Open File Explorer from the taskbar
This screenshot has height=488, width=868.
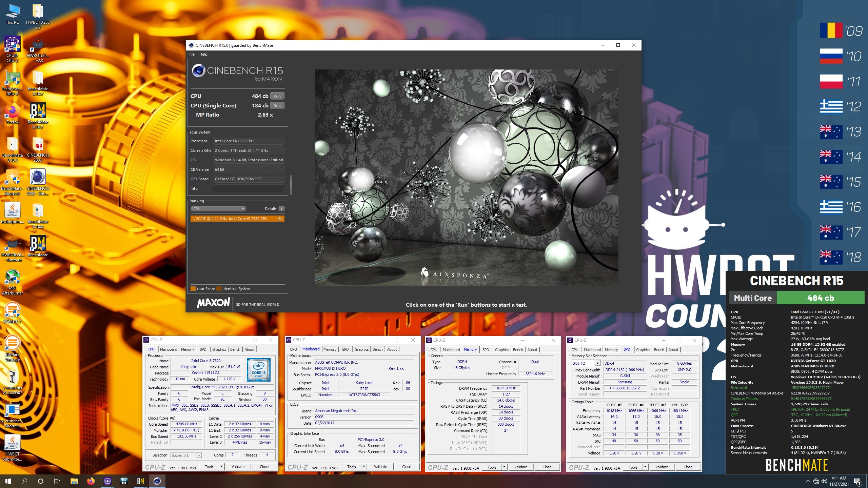(74, 481)
